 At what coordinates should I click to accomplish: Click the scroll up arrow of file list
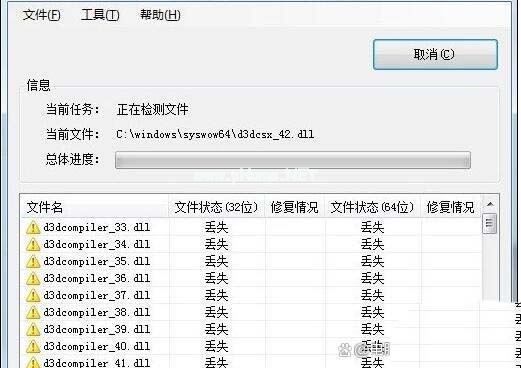pos(490,204)
